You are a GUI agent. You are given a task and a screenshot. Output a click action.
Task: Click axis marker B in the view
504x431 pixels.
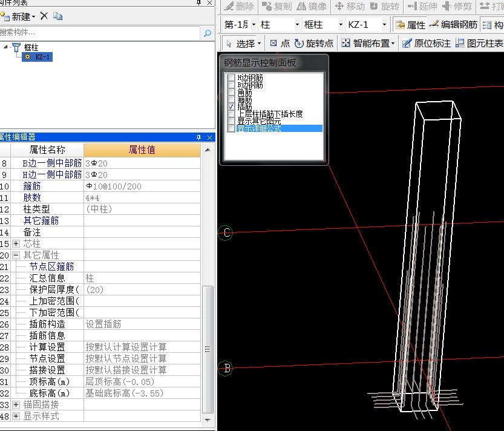point(226,369)
